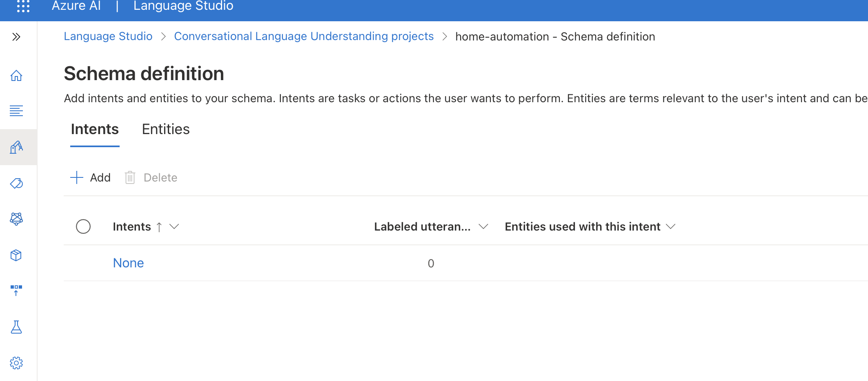Open the Project settings gear icon in sidebar
Image resolution: width=868 pixels, height=381 pixels.
click(16, 363)
